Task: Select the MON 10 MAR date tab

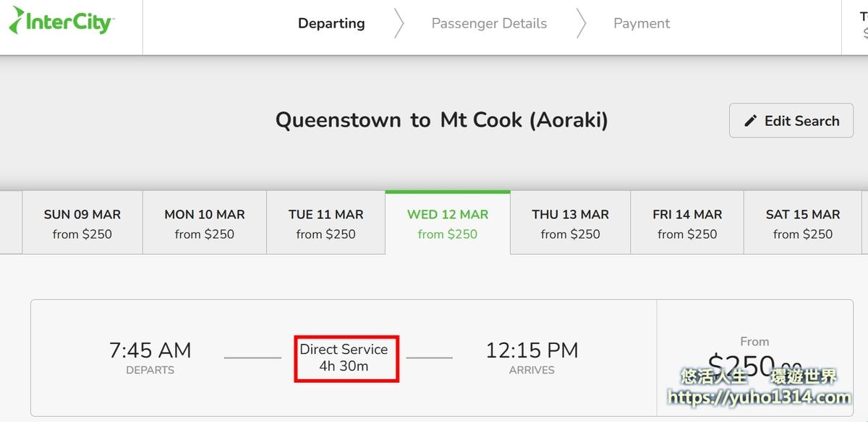Action: [x=205, y=223]
